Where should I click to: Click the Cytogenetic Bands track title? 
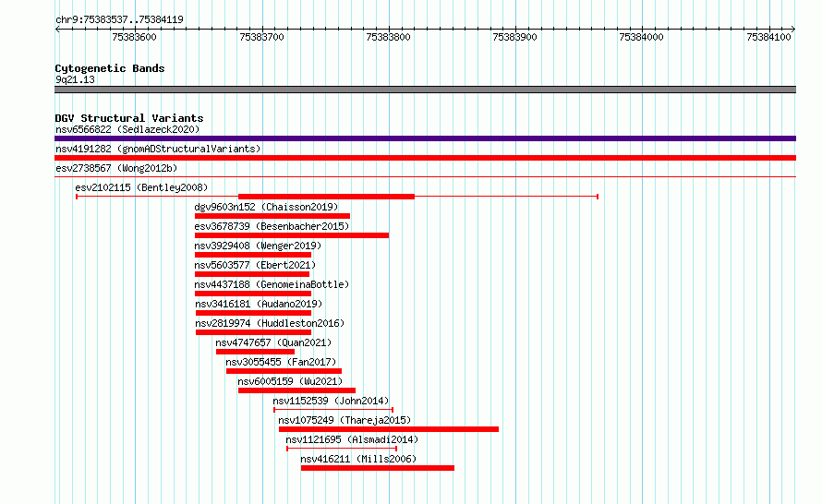(x=110, y=68)
